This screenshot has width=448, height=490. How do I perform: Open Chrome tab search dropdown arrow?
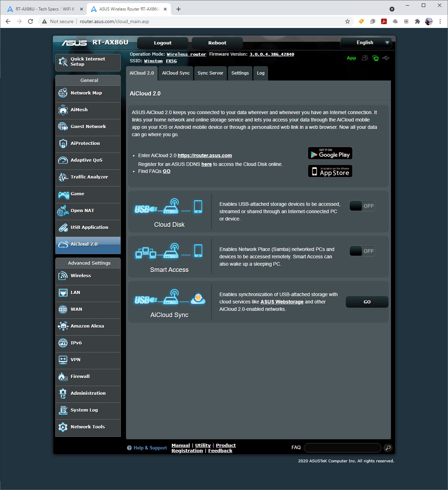click(392, 9)
